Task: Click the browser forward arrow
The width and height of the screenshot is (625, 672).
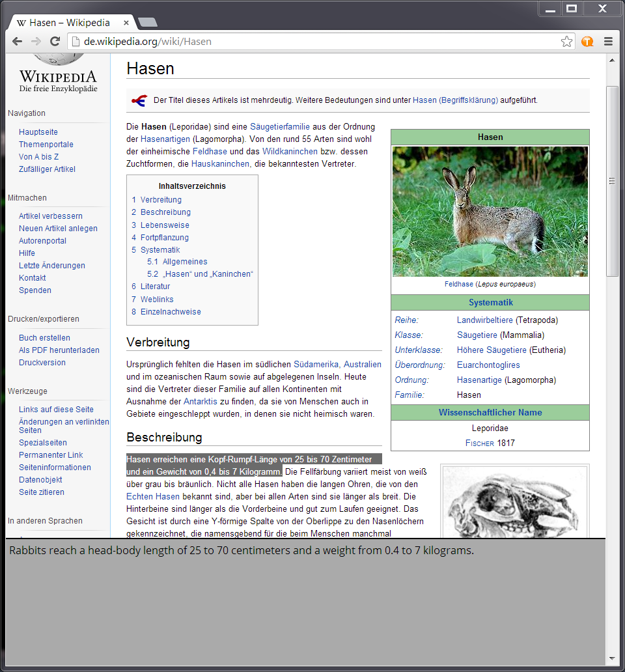Action: tap(36, 42)
